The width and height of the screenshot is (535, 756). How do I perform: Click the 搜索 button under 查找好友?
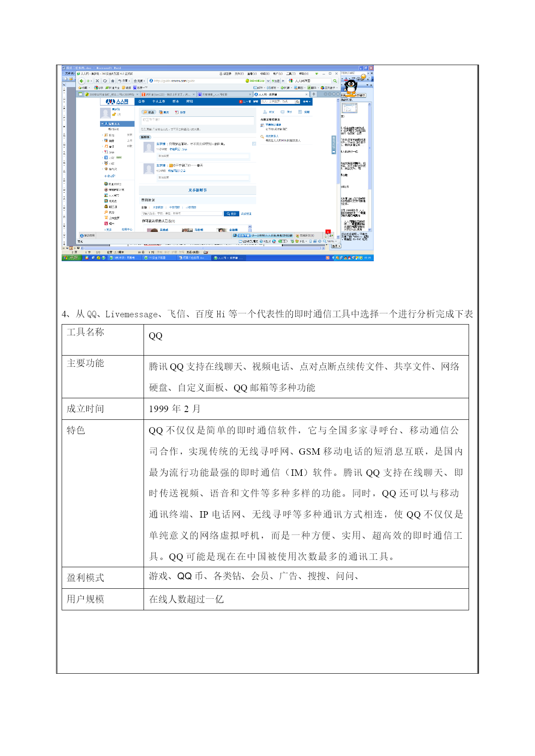tap(232, 213)
